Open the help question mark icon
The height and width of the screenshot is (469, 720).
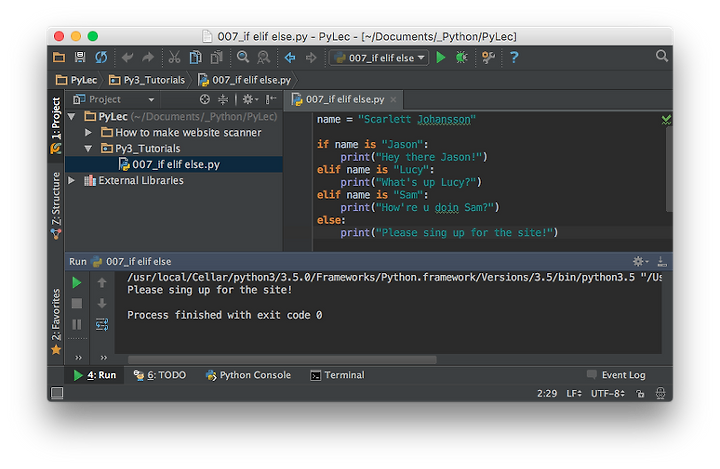(514, 57)
